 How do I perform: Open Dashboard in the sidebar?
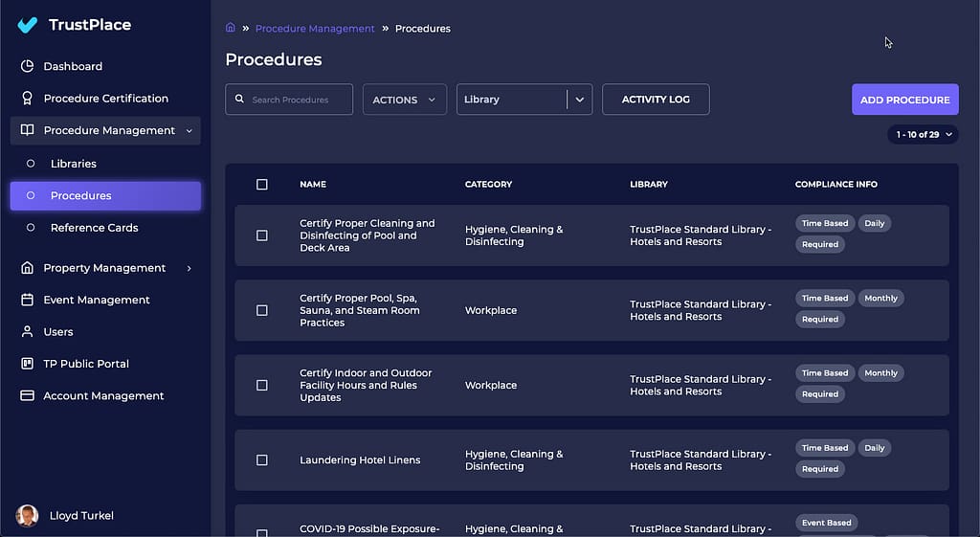pos(73,66)
